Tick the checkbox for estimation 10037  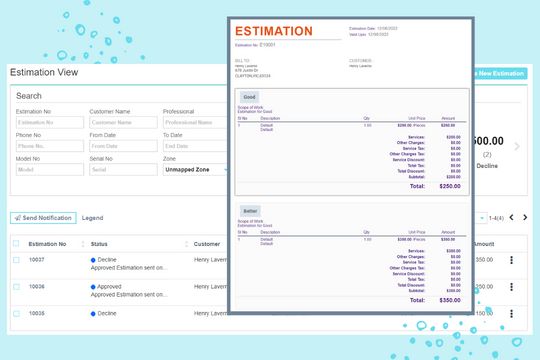pyautogui.click(x=16, y=260)
